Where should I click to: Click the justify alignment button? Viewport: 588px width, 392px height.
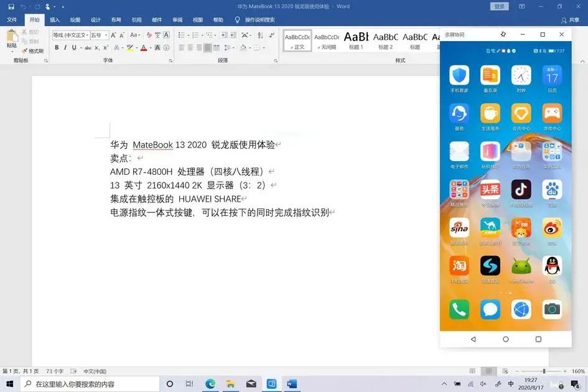pos(207,48)
